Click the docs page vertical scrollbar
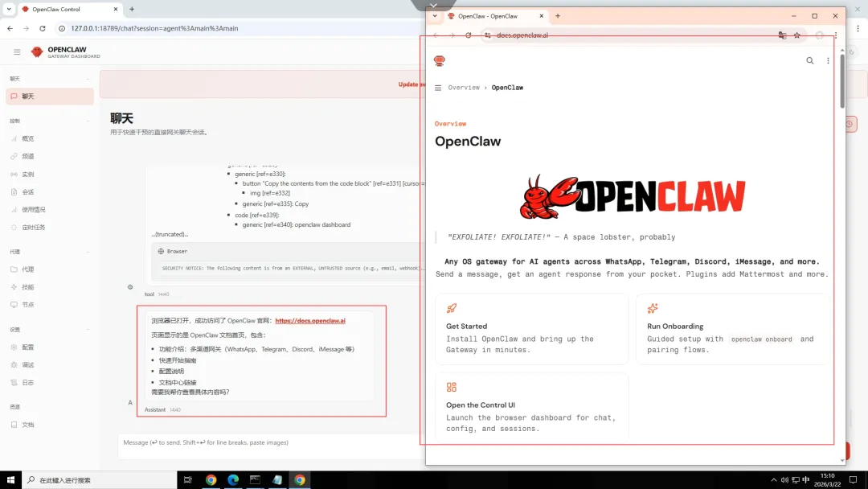 click(842, 81)
